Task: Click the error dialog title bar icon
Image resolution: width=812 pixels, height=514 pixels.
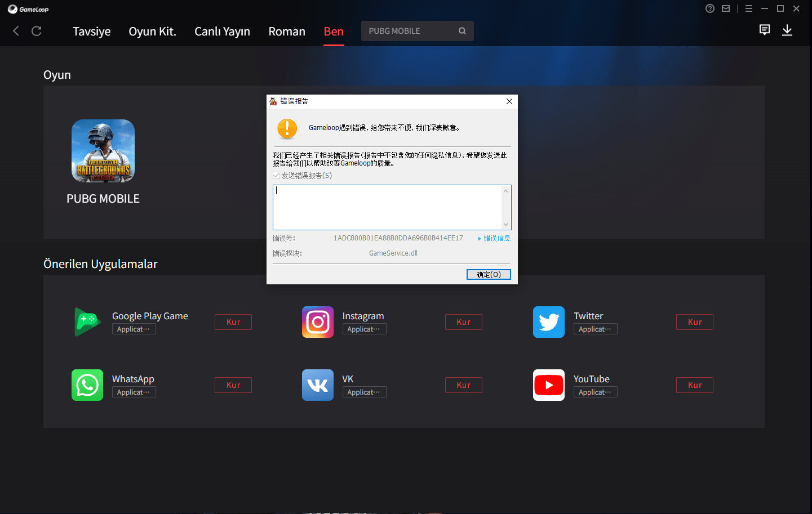Action: pos(273,101)
